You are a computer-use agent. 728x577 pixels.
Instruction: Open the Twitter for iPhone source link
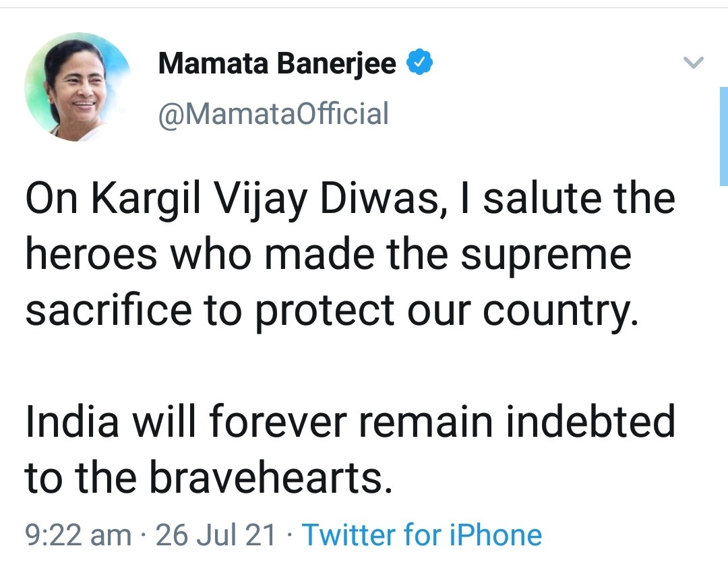pos(421,535)
